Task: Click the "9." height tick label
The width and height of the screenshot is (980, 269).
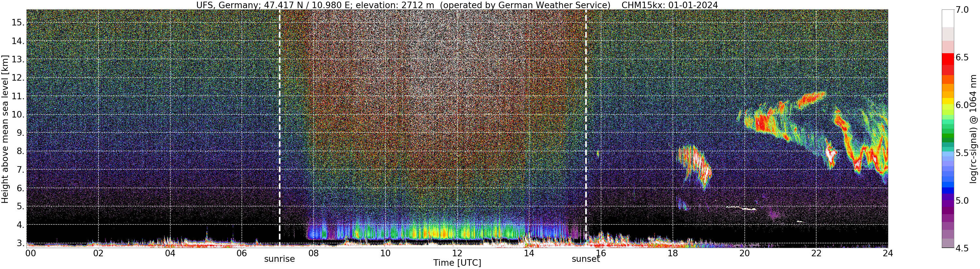Action: (x=21, y=133)
